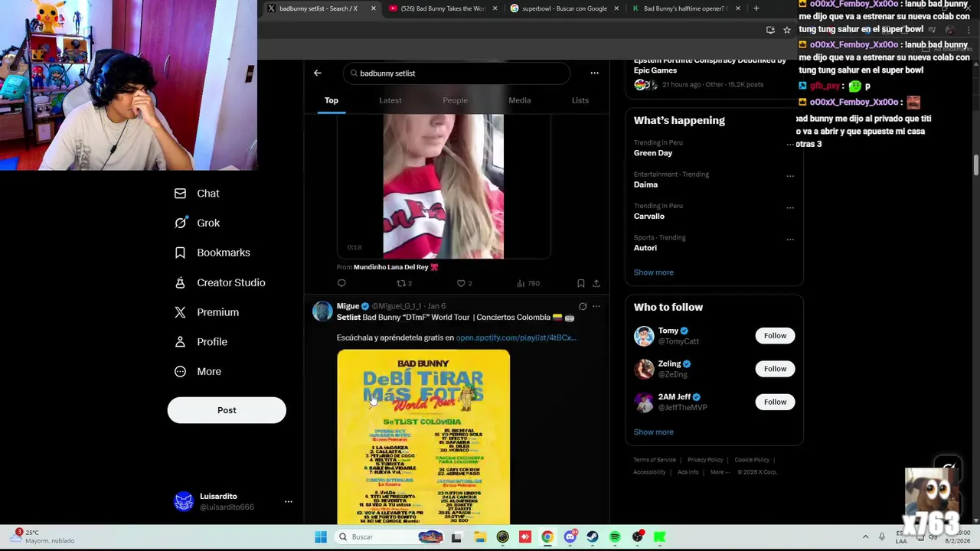
Task: Open three-dot menu on Migue's post
Action: pyautogui.click(x=596, y=306)
